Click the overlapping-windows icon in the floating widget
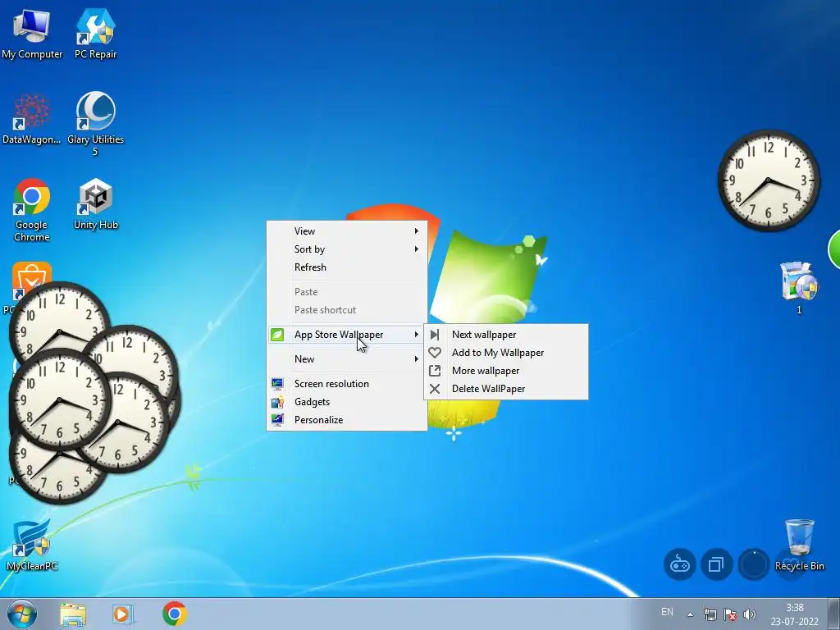The width and height of the screenshot is (840, 630). tap(716, 564)
